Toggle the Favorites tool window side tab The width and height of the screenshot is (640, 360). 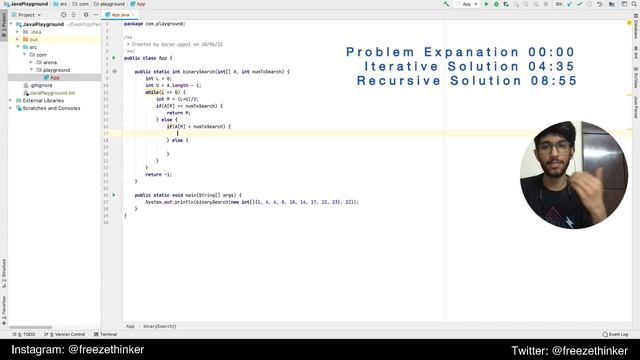[x=4, y=310]
